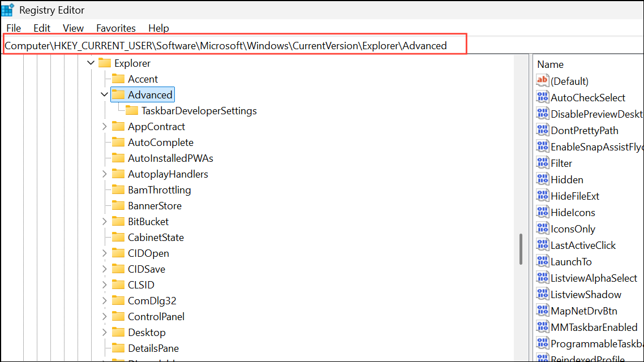
Task: Click the (Default) string value icon
Action: [x=542, y=80]
